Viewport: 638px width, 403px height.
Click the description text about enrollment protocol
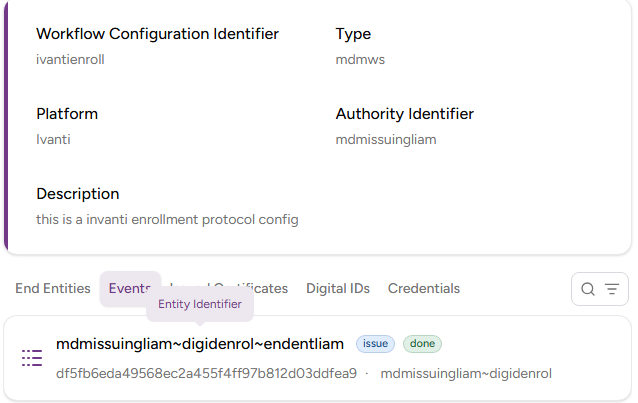click(x=167, y=219)
